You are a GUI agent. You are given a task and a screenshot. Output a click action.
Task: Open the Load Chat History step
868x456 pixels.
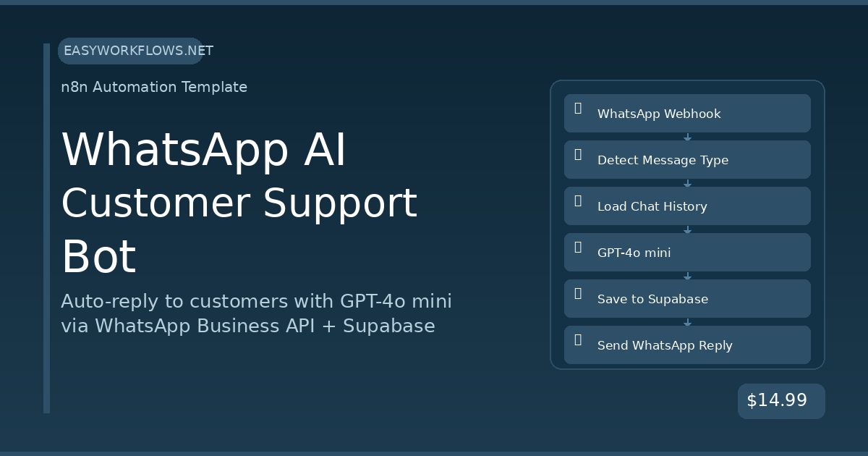point(652,206)
